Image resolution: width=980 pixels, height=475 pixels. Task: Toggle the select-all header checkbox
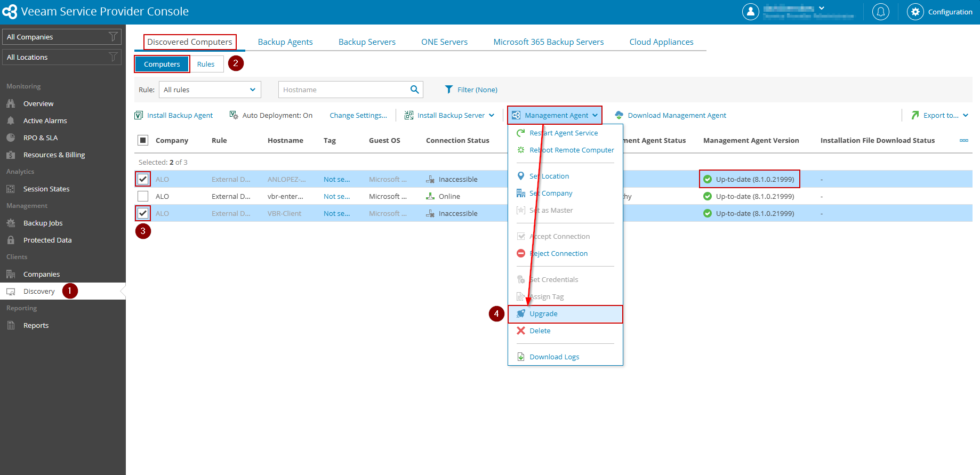point(143,140)
